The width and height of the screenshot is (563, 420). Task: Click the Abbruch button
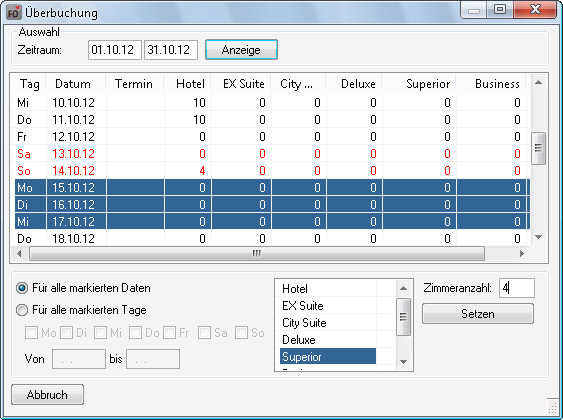pyautogui.click(x=47, y=395)
